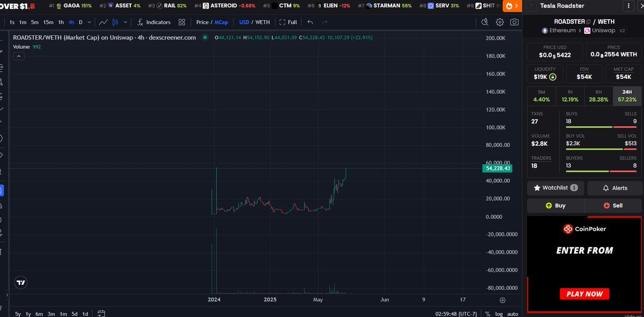The image size is (644, 317).
Task: Click the Buys versus Sells ratio bar
Action: 601,127
